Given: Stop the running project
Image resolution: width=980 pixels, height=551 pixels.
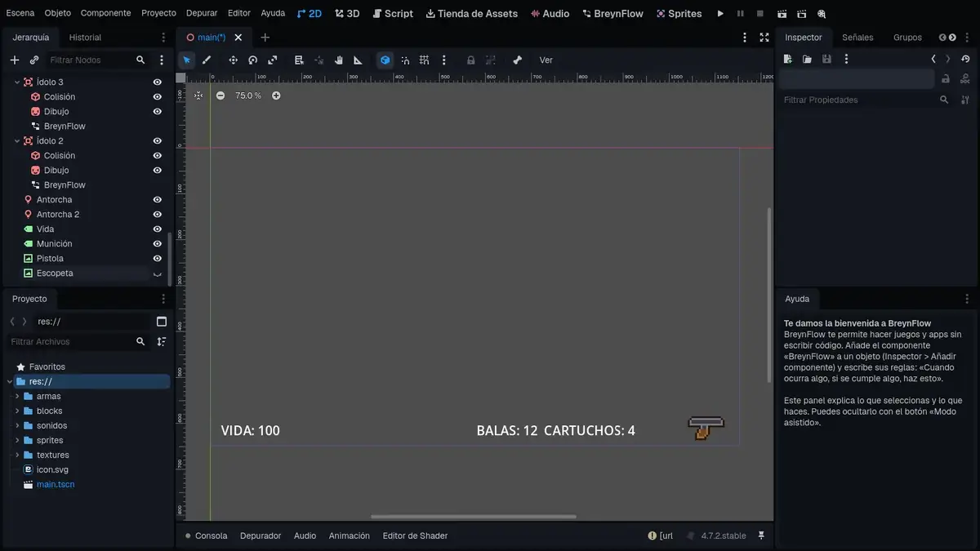Looking at the screenshot, I should click(x=760, y=14).
